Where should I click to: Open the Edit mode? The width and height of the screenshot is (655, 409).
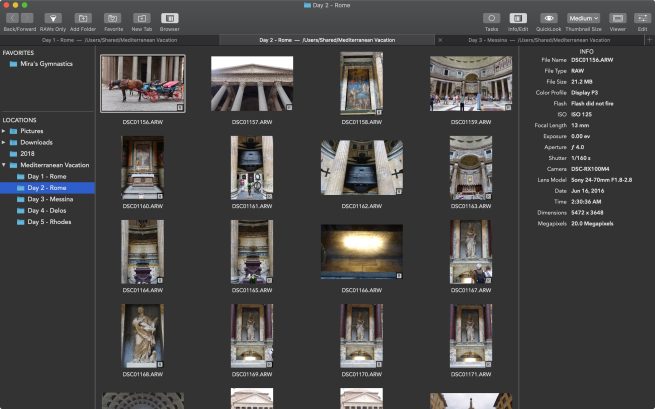point(642,18)
